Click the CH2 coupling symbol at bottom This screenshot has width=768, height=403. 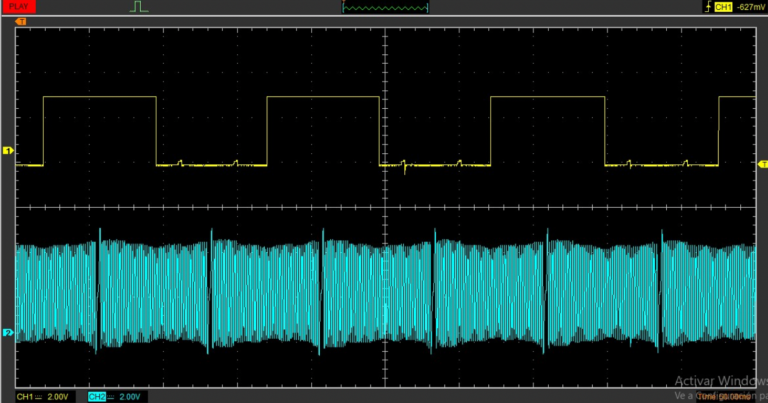click(112, 397)
